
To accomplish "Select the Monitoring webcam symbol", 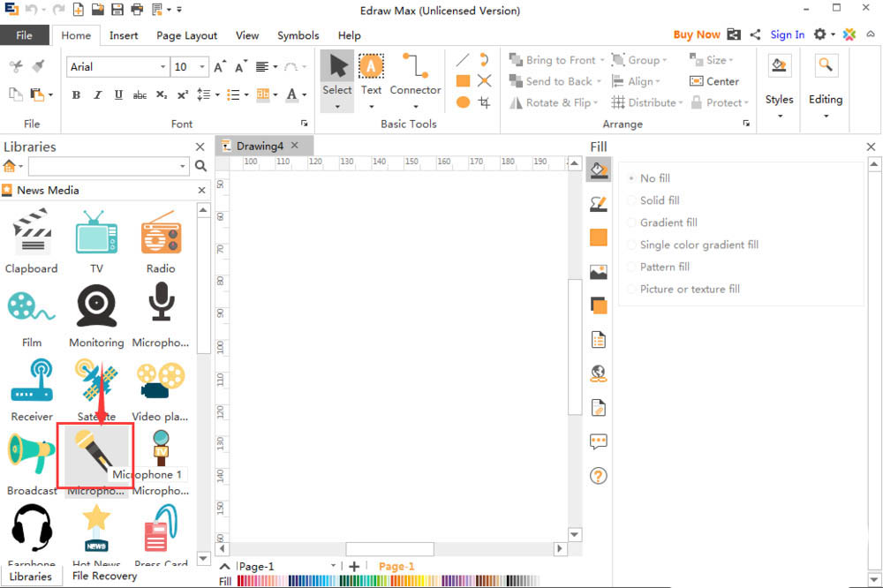I will pos(96,307).
